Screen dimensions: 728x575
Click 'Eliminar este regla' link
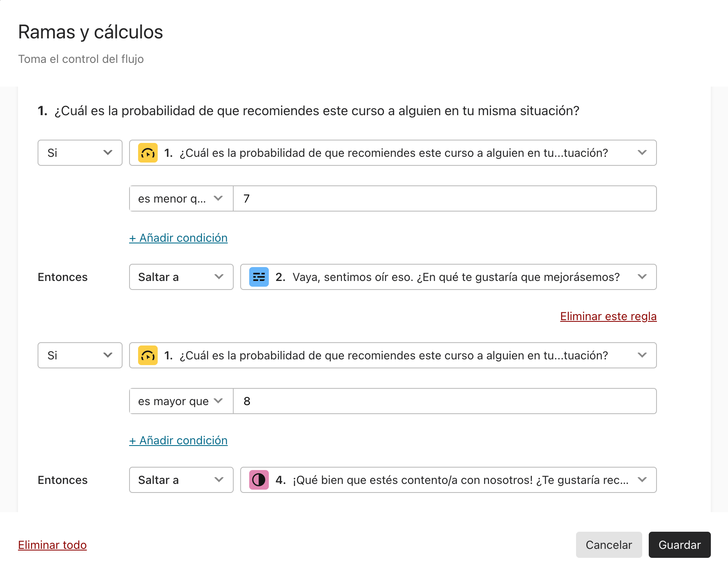tap(608, 316)
